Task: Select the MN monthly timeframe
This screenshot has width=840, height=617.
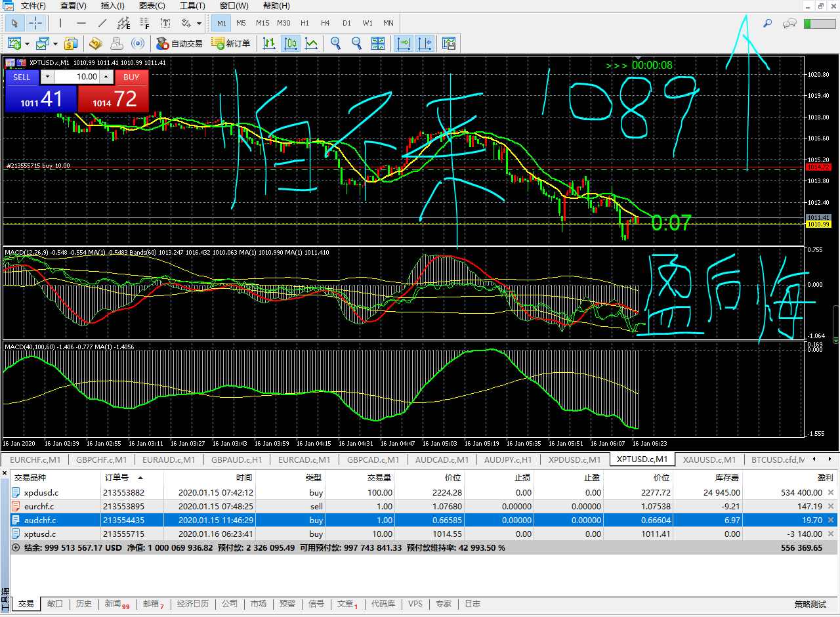Action: click(x=388, y=24)
